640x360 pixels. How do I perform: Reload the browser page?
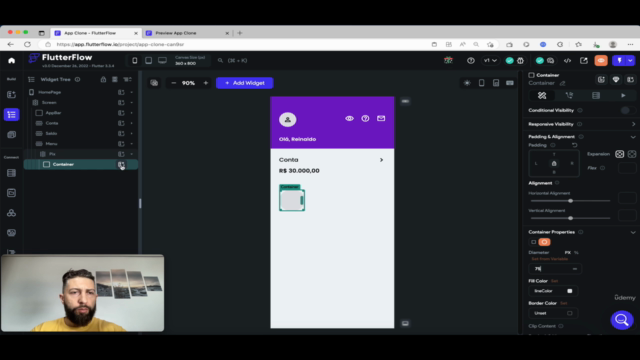coord(27,44)
